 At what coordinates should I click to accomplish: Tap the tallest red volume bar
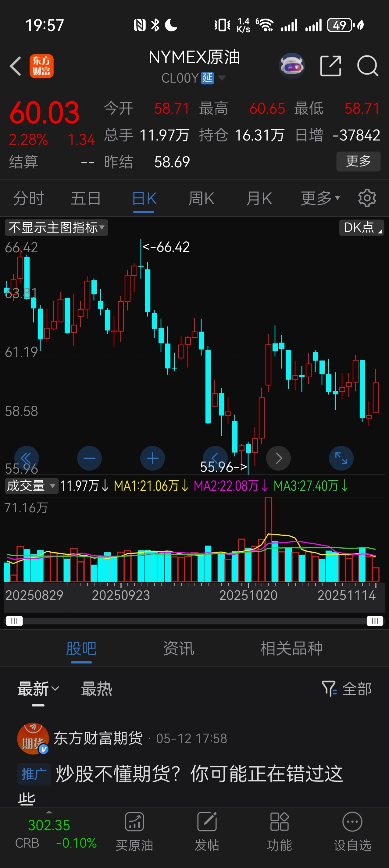click(x=268, y=539)
